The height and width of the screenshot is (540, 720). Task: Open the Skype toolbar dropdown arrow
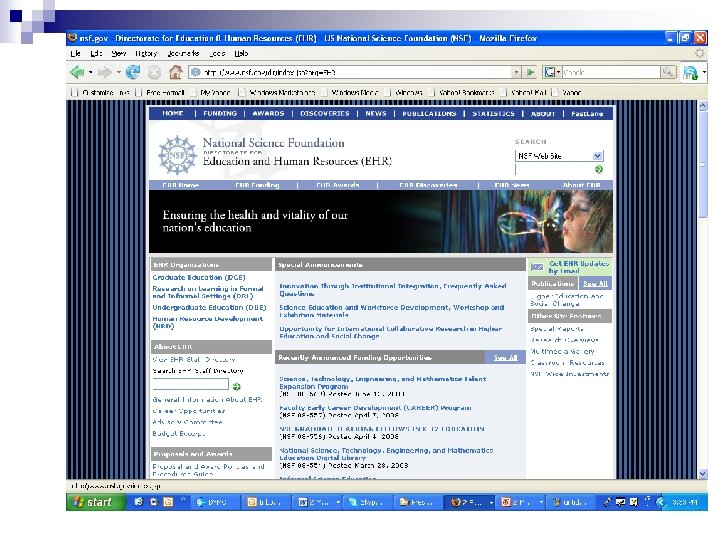coord(704,72)
